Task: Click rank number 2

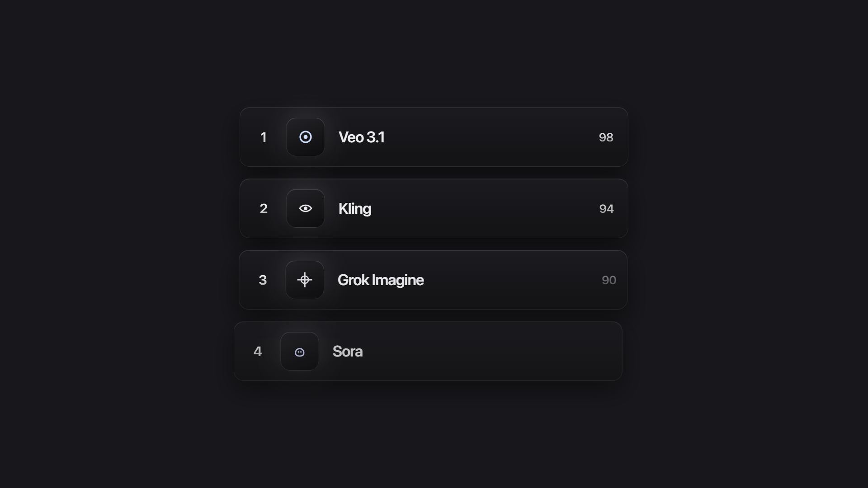Action: 264,209
